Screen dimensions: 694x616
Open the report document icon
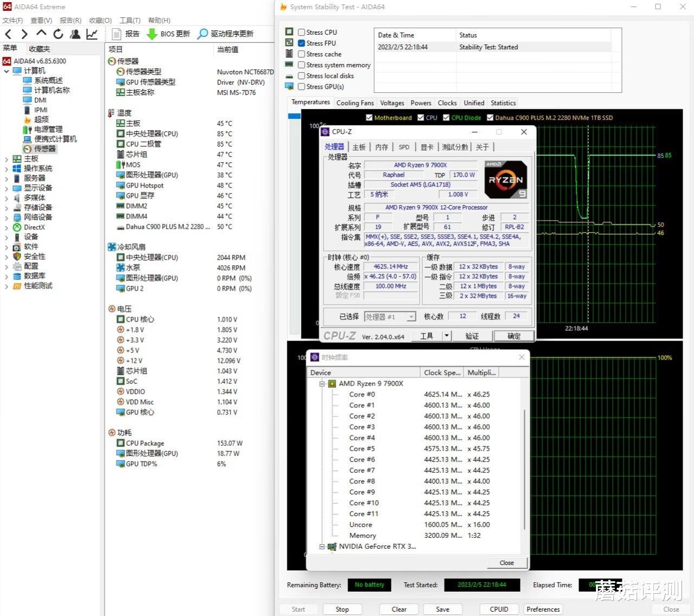tap(116, 34)
